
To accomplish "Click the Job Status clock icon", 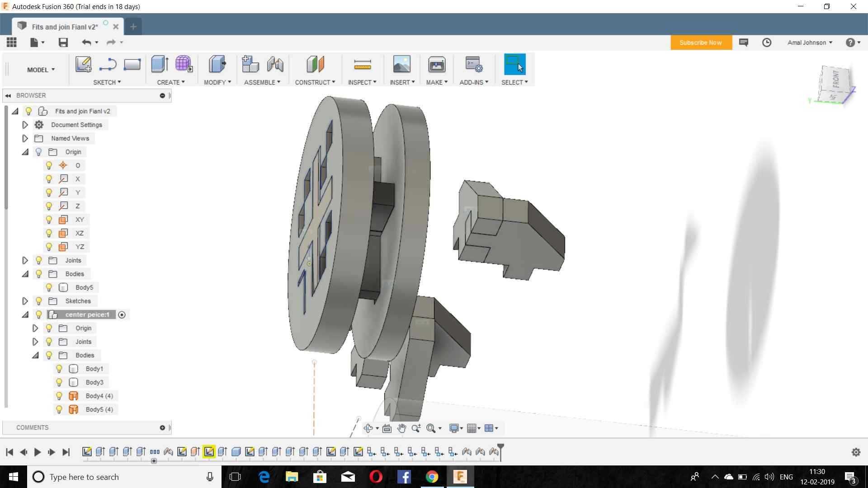I will point(767,42).
